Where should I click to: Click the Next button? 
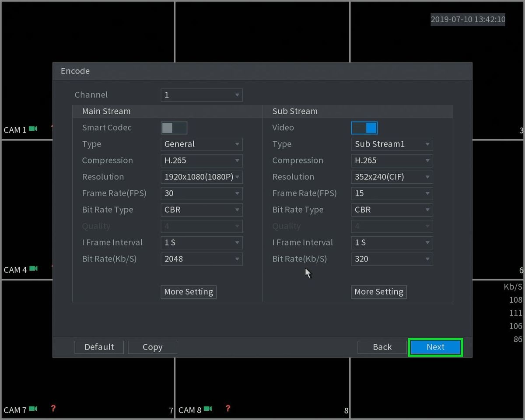435,347
